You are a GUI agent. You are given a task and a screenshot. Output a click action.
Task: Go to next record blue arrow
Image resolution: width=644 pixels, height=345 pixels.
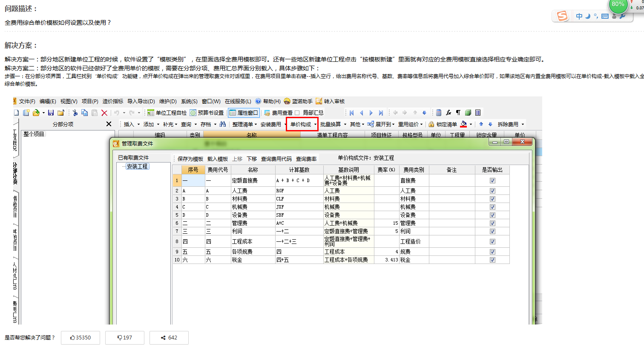(x=371, y=113)
